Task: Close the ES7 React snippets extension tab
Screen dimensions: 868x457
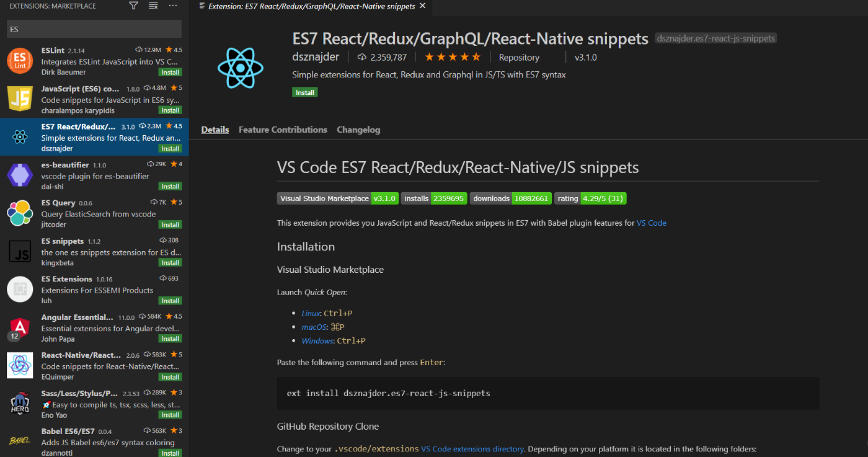Action: coord(423,6)
